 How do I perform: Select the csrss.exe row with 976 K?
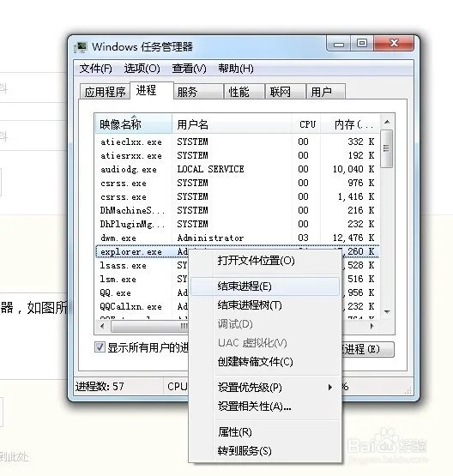click(237, 183)
